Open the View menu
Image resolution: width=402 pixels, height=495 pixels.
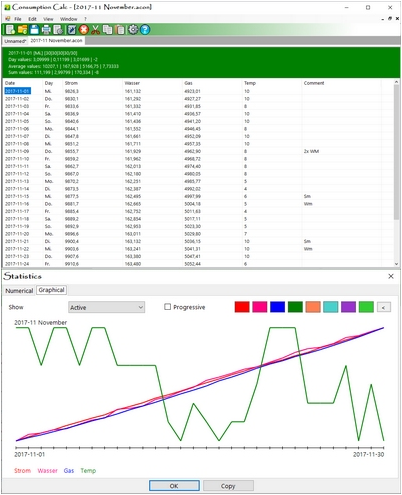click(48, 19)
